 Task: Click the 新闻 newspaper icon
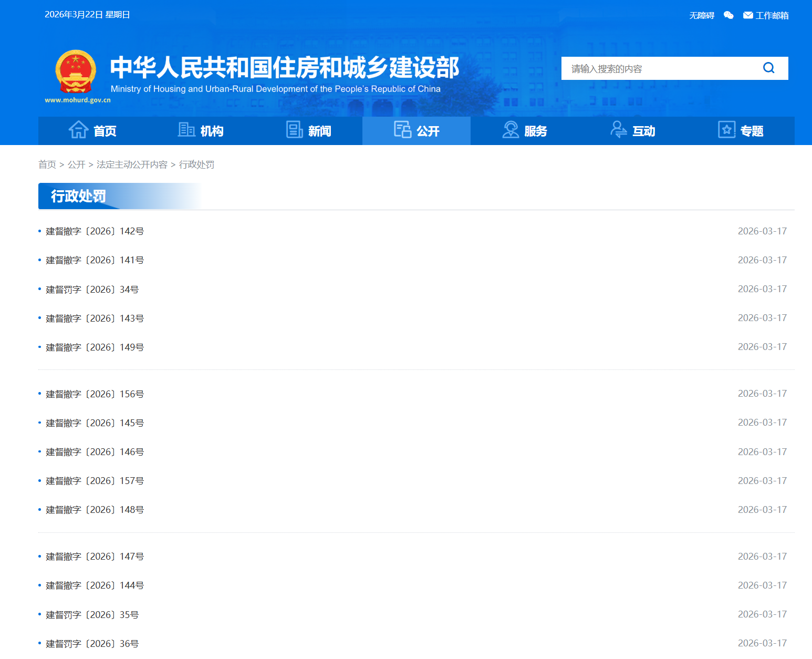(294, 129)
